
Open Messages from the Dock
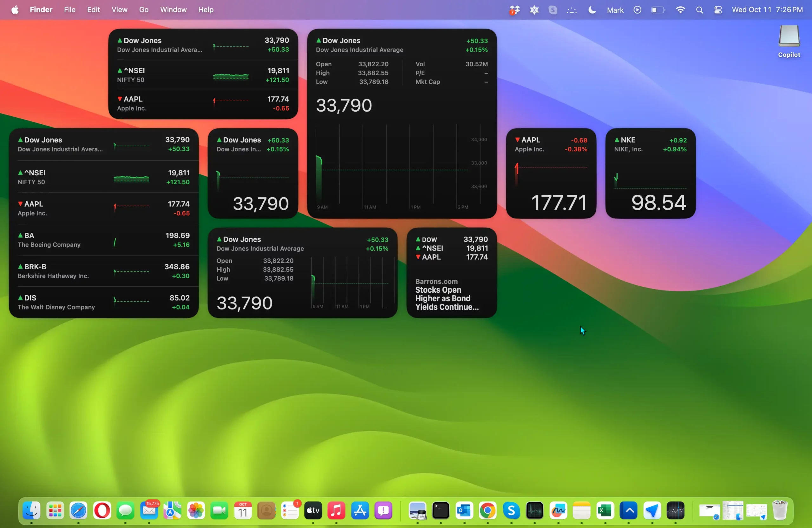(x=125, y=510)
